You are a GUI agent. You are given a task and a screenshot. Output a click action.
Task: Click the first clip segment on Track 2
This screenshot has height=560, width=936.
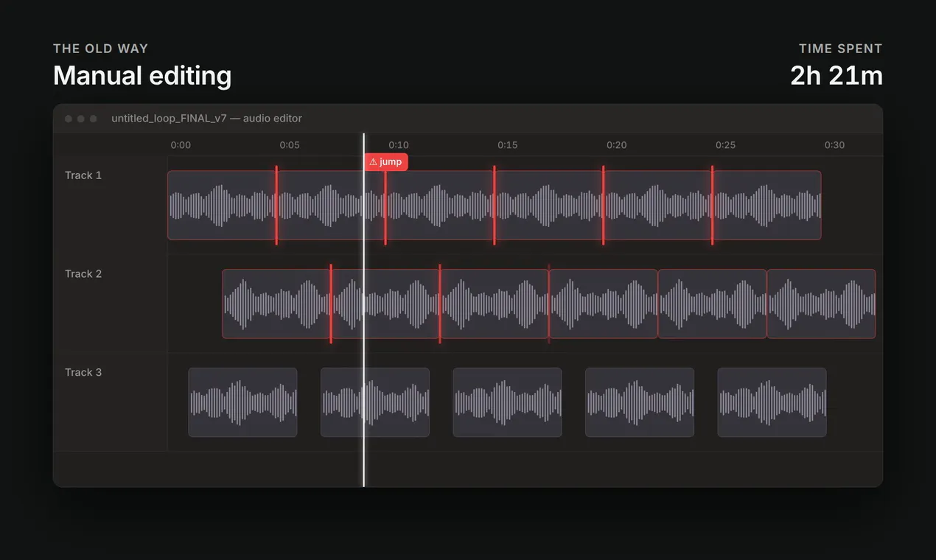[x=276, y=304]
